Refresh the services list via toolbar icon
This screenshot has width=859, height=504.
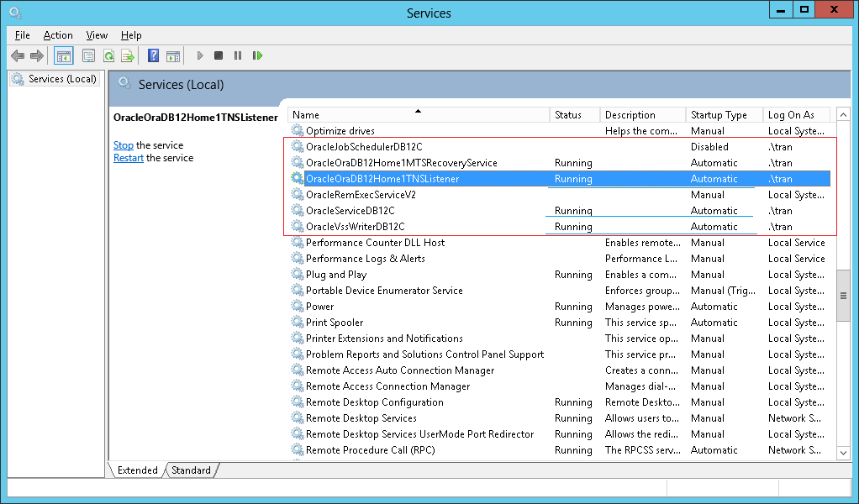(109, 55)
